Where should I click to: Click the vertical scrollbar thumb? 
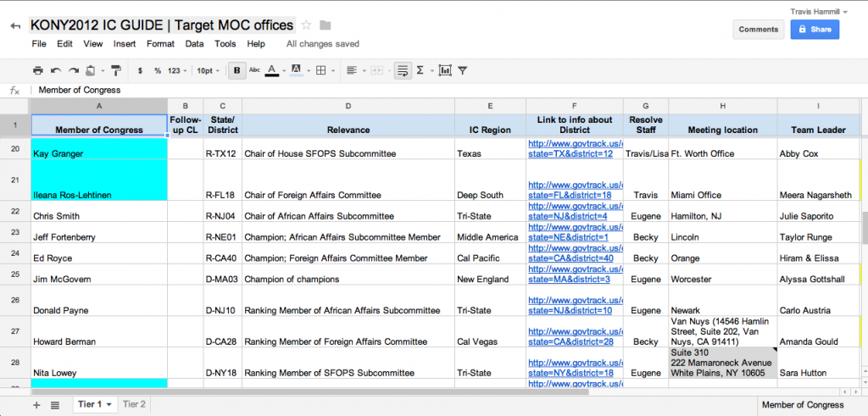point(865,227)
